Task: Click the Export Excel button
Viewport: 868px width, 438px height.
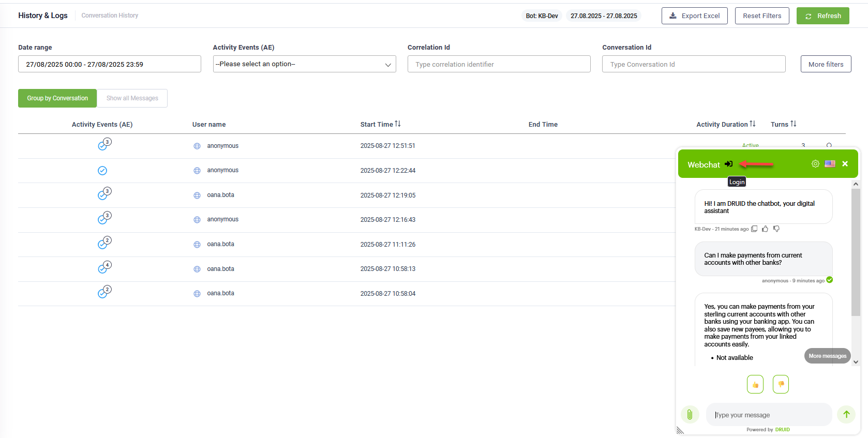Action: [x=694, y=16]
